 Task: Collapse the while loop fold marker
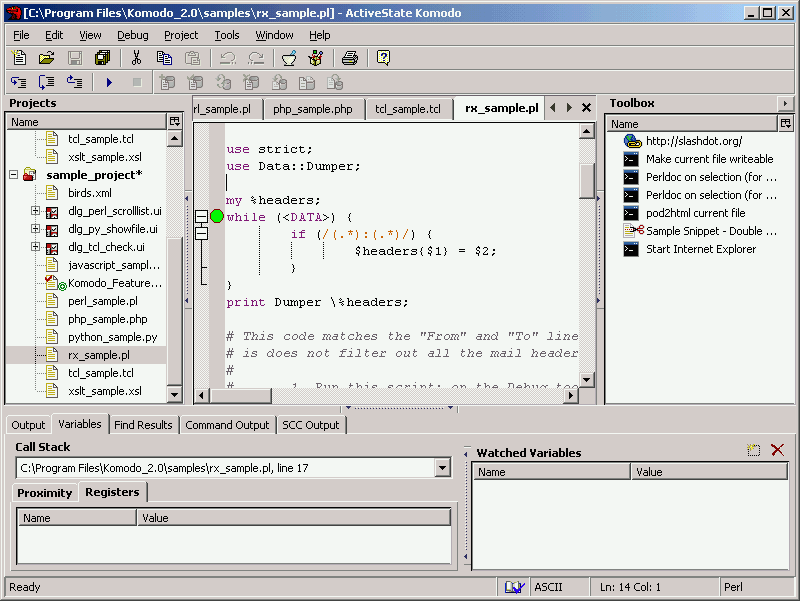(x=202, y=217)
